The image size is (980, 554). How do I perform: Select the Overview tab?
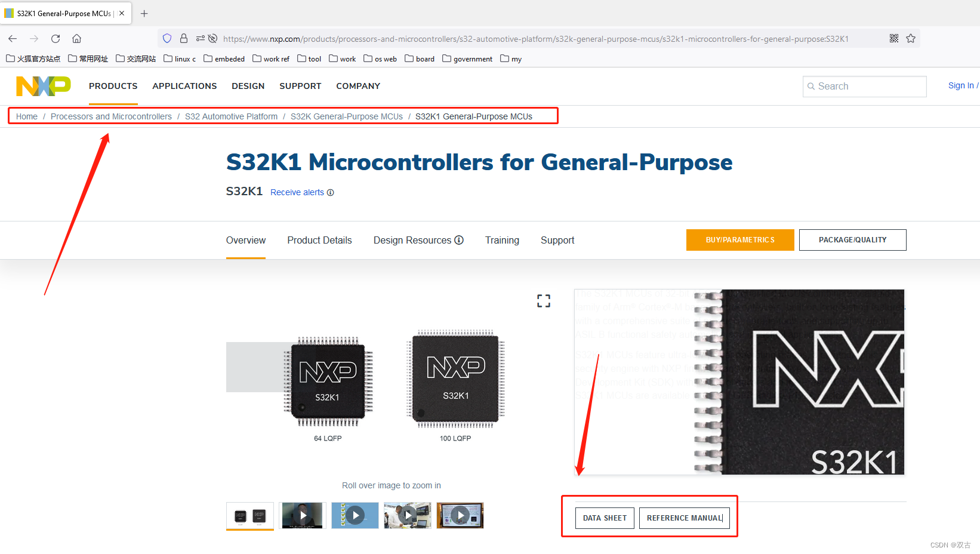(246, 240)
